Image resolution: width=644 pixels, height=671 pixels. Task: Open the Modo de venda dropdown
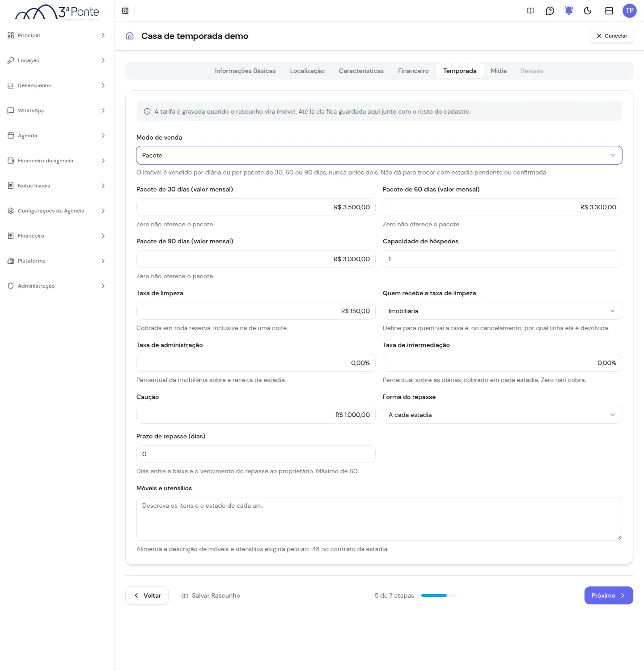379,155
